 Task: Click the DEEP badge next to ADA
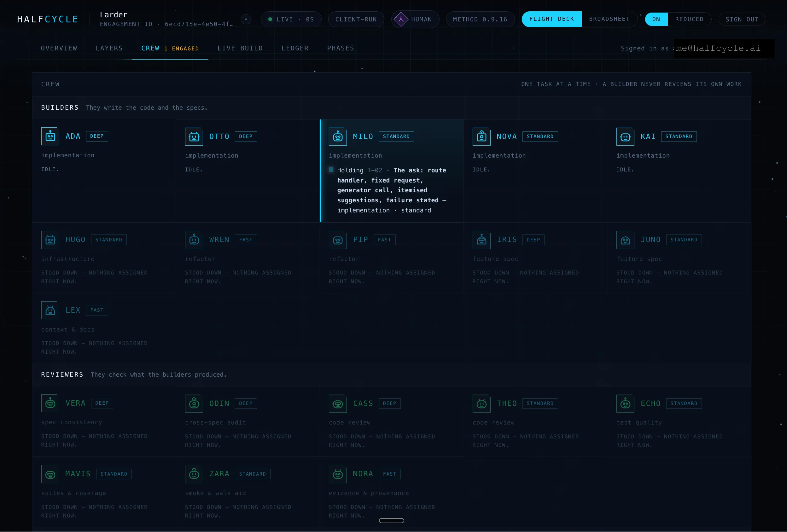pyautogui.click(x=97, y=136)
